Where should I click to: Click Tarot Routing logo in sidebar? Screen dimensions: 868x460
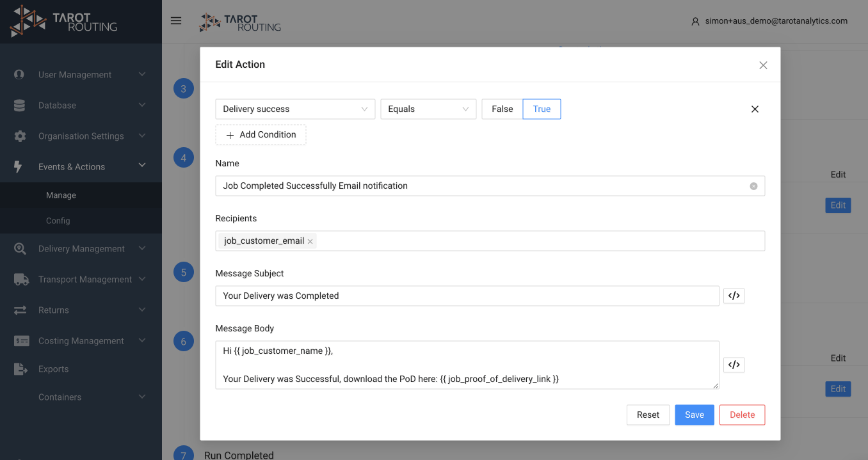[64, 22]
